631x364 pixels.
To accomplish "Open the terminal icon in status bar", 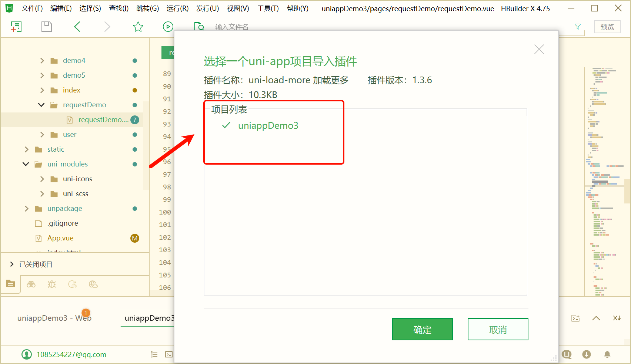I will click(169, 354).
